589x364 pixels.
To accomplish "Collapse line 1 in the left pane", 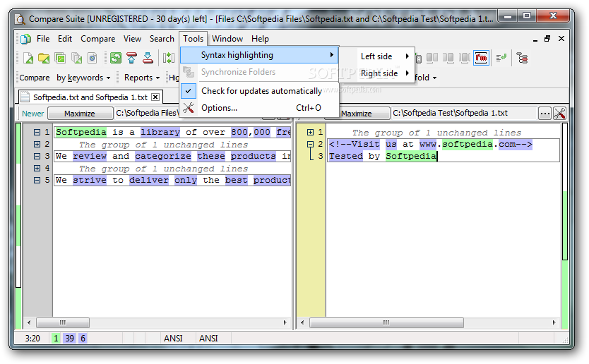I will [37, 132].
